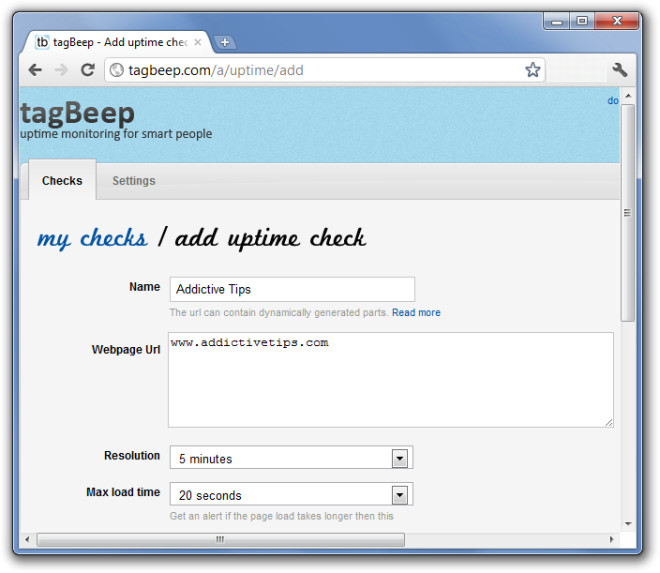Image resolution: width=660 pixels, height=573 pixels.
Task: Click the horizontal scrollbar thumb
Action: coord(221,540)
